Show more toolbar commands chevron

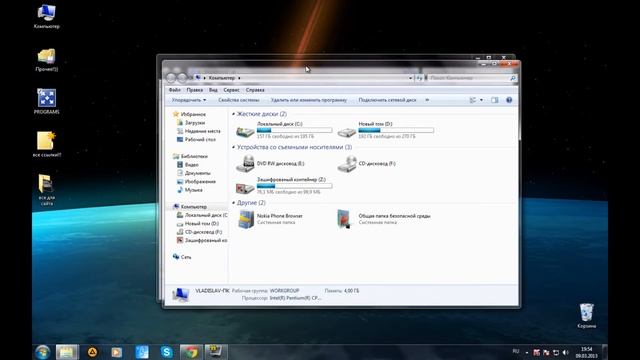point(427,100)
